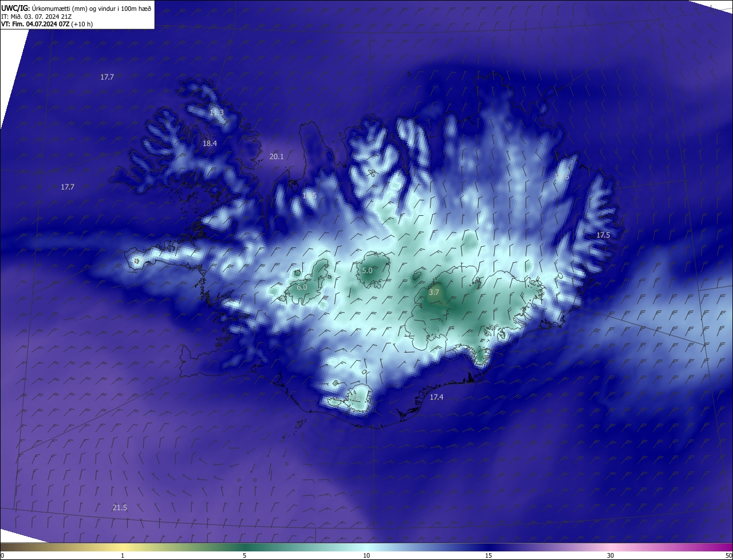Click the 18.4 value label
Screen dimensions: 733x560
[210, 143]
